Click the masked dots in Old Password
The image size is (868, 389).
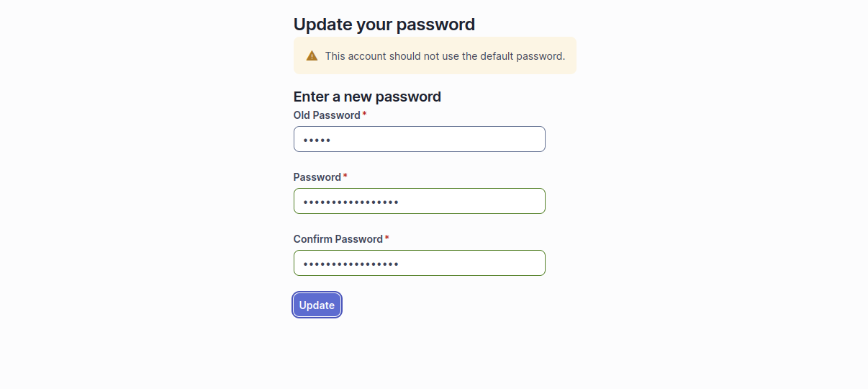click(317, 140)
